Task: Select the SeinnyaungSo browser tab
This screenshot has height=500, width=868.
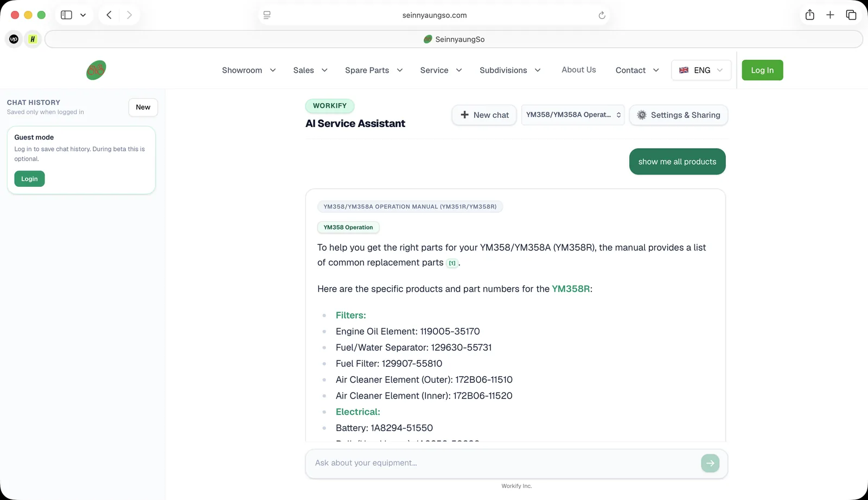Action: pos(454,39)
